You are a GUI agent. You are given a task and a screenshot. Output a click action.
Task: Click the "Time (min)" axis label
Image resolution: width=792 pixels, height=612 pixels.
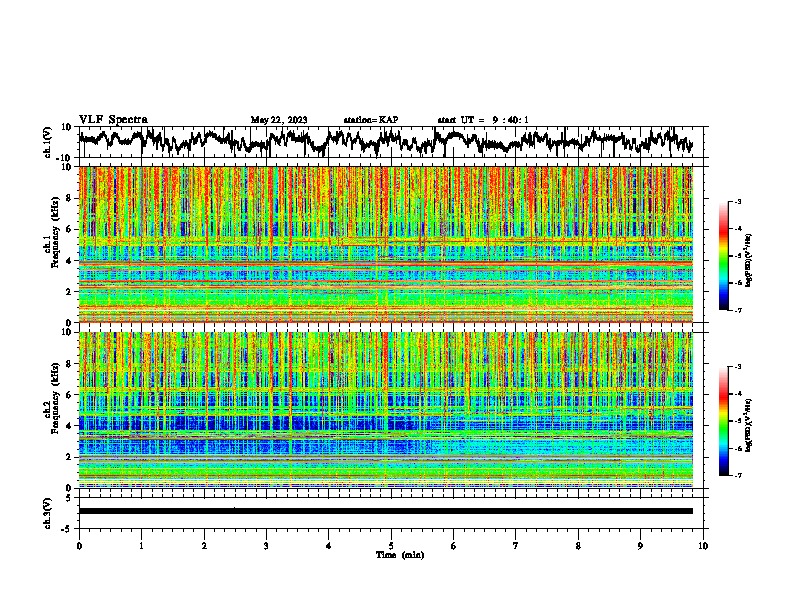pyautogui.click(x=400, y=555)
